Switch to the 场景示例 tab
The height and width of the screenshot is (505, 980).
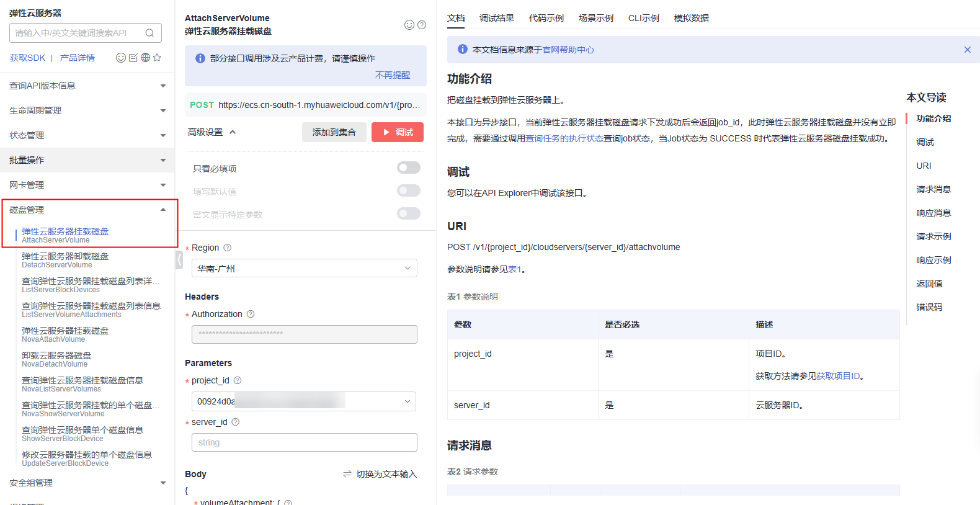[596, 18]
